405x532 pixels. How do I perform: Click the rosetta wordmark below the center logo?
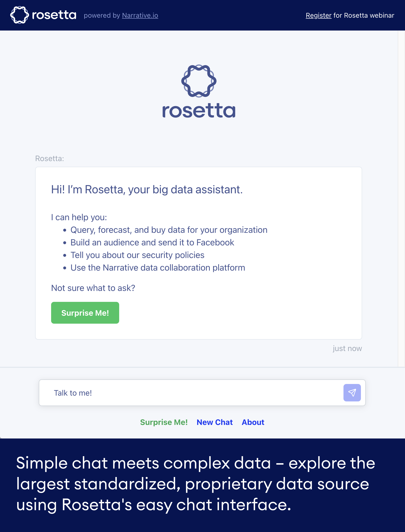199,110
